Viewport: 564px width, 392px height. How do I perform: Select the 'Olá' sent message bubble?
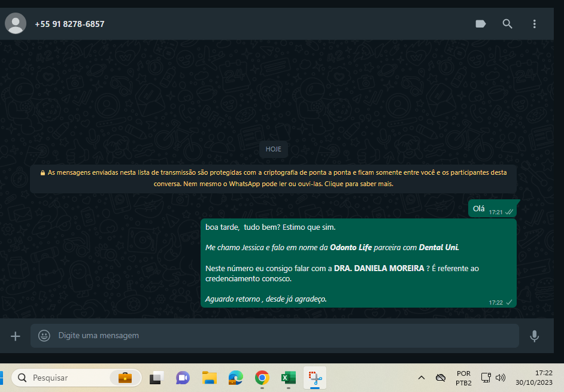(x=492, y=209)
